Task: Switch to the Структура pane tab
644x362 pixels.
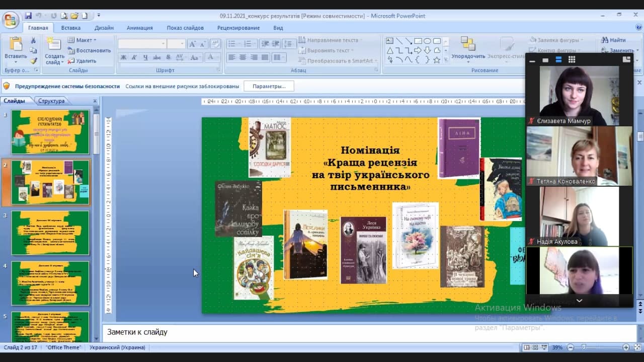Action: point(51,101)
